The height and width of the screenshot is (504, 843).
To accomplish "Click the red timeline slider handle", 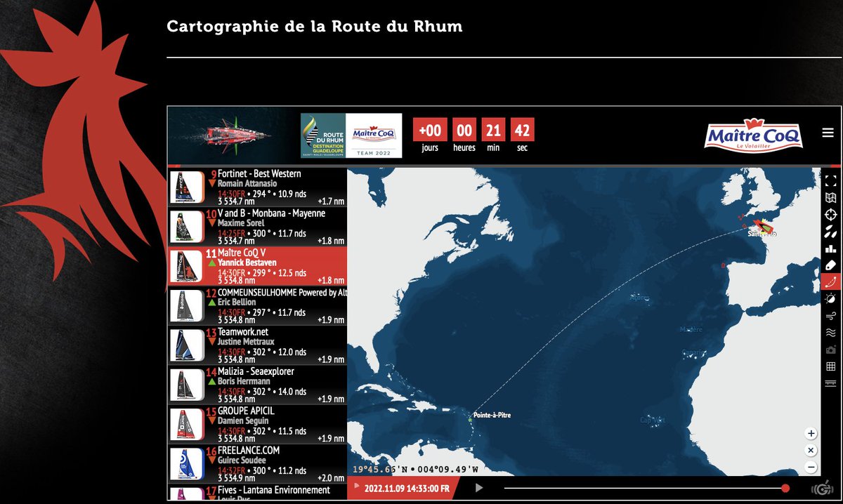I will coord(785,488).
